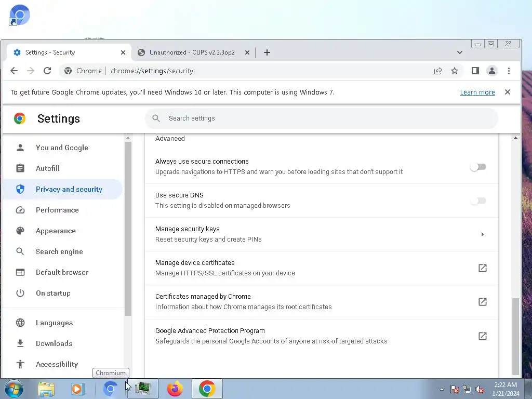Click the site info icon in the address bar
The image size is (532, 399).
click(x=68, y=71)
